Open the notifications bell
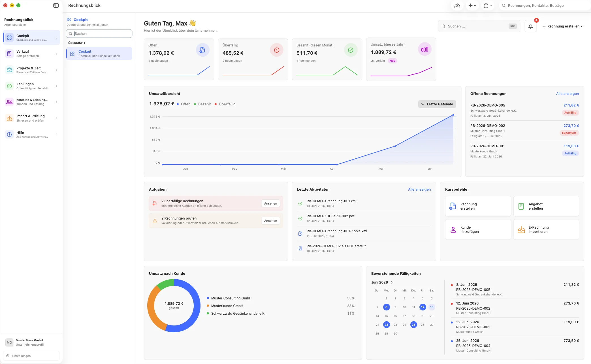 (530, 26)
